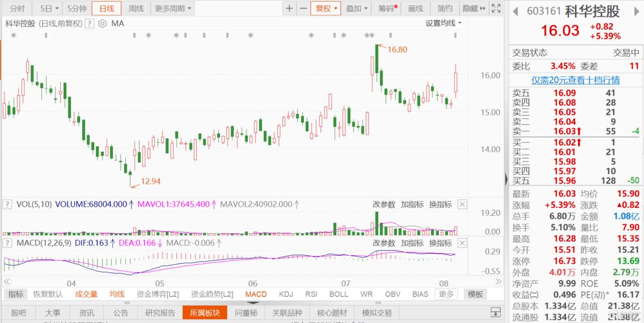Open the 大事 tab

tap(52, 313)
